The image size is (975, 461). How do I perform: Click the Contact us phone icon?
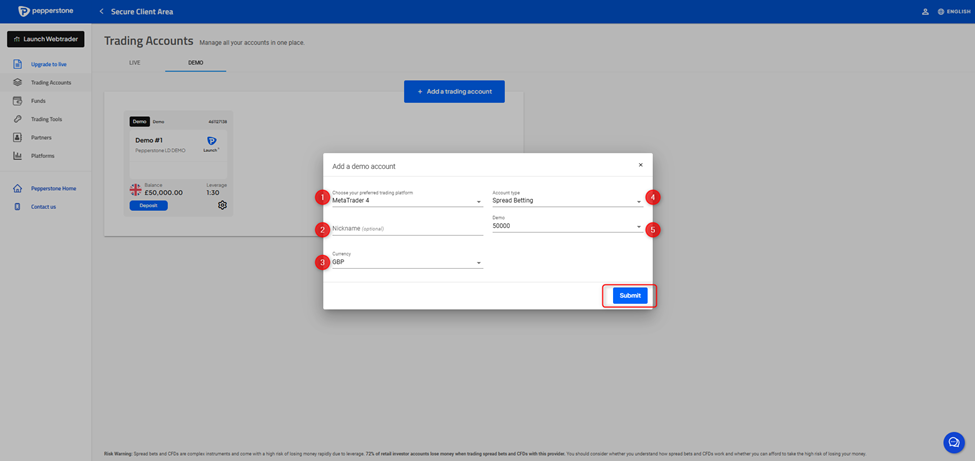click(17, 207)
